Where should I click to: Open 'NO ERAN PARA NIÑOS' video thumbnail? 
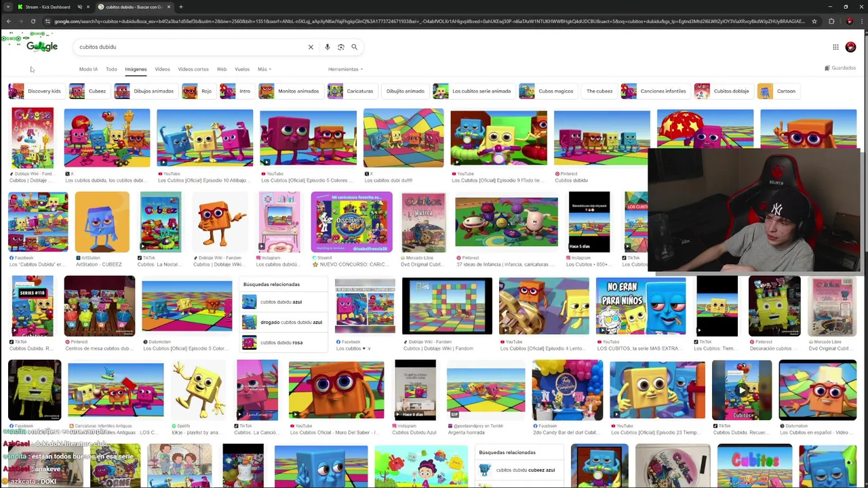coord(641,306)
